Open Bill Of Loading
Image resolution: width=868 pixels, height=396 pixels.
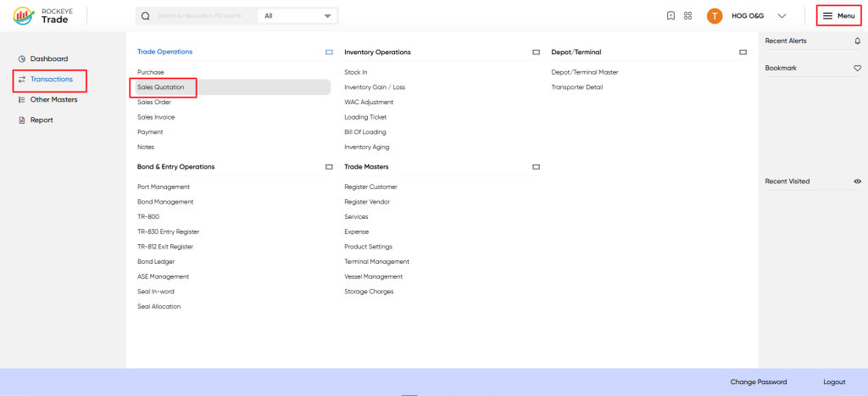tap(365, 132)
